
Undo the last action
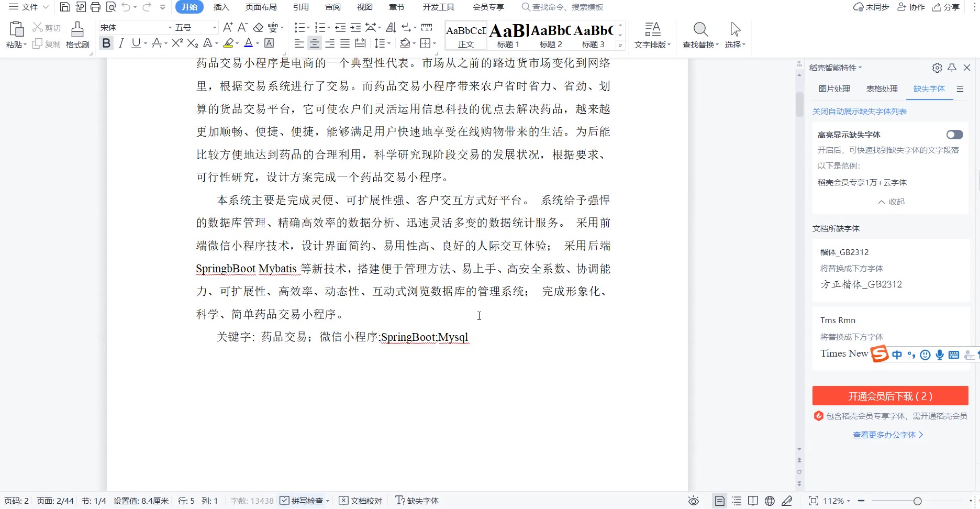point(126,7)
